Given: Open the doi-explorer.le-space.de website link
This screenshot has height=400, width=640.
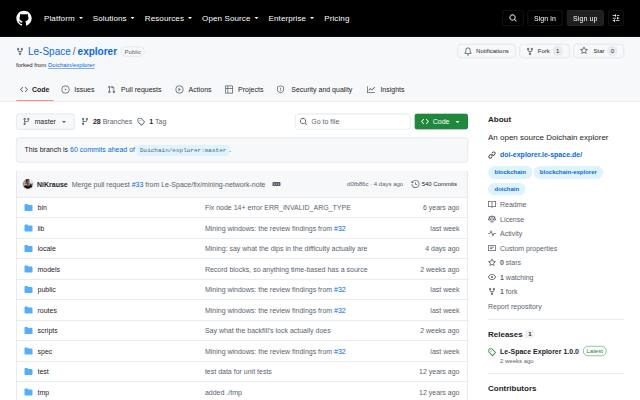Looking at the screenshot, I should click(x=541, y=155).
